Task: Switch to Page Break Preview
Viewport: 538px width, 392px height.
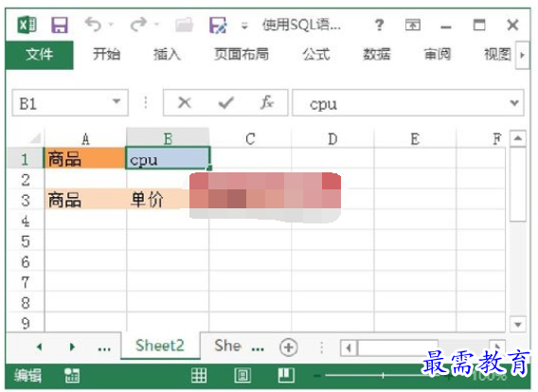Action: [286, 375]
